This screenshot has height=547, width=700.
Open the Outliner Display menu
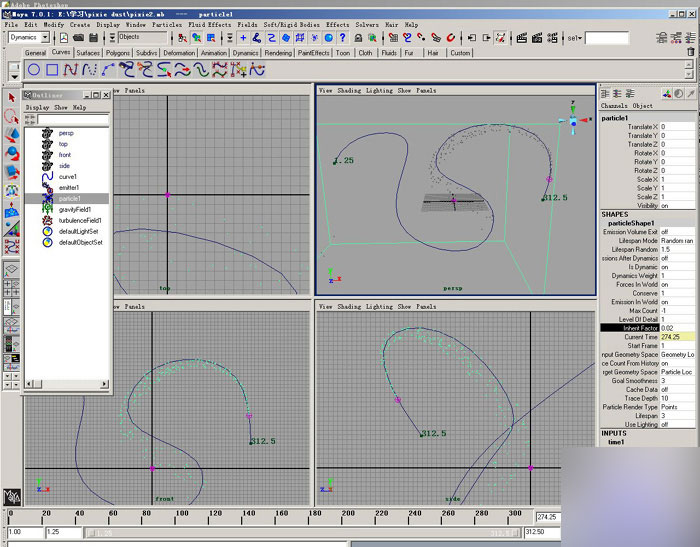point(37,107)
